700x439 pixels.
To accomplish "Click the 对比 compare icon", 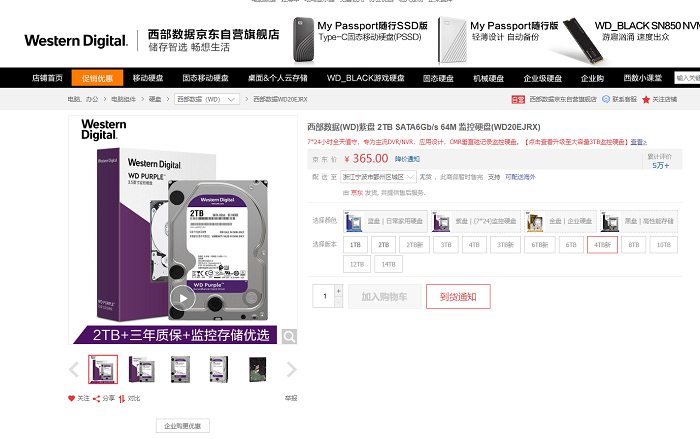I will tap(121, 398).
